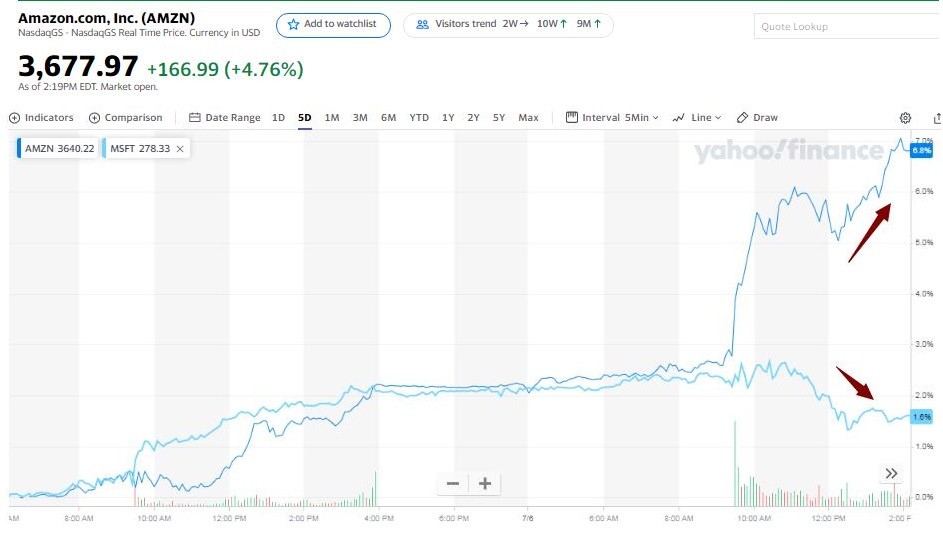Click the share chart icon
This screenshot has width=943, height=534.
click(937, 118)
